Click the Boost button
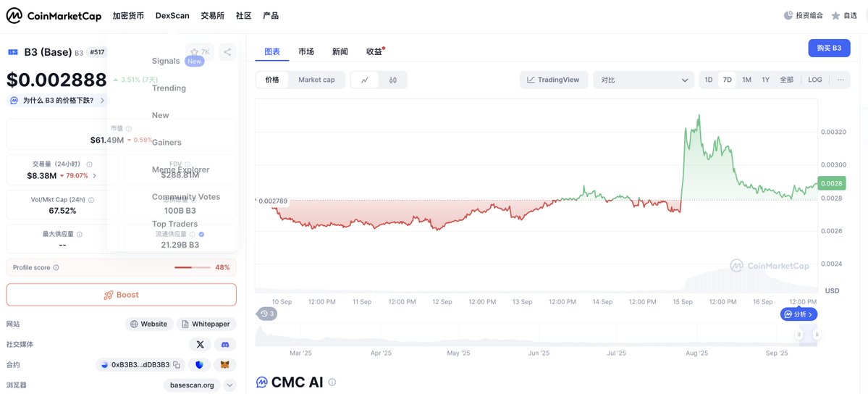 point(121,295)
